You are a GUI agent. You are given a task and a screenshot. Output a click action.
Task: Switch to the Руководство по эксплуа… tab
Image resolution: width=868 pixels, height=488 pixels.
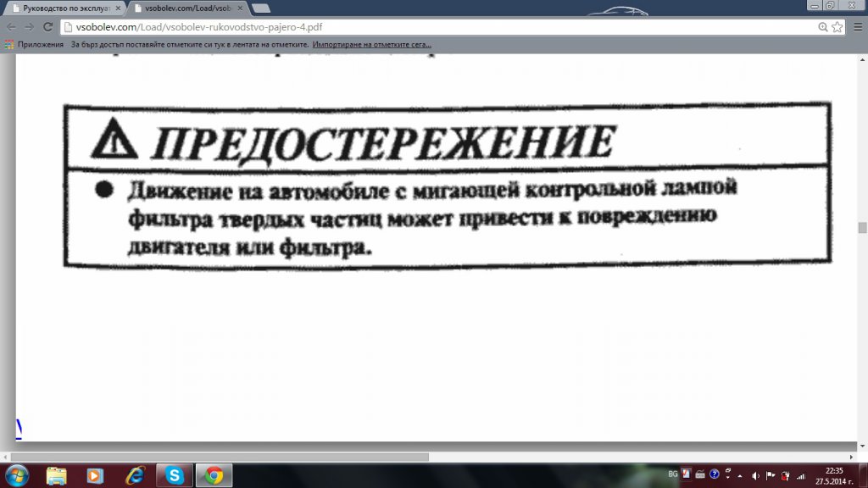(64, 8)
